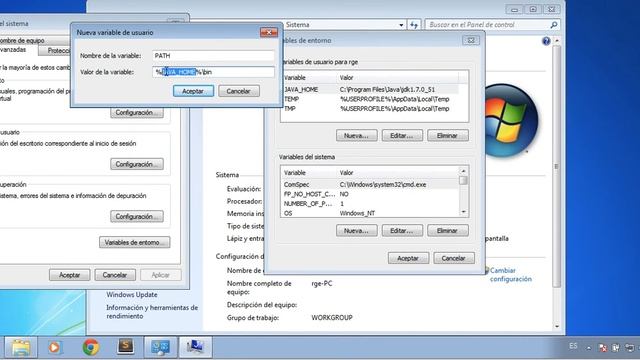Switch to Nombre de equipo tab
The height and width of the screenshot is (360, 640).
tap(35, 41)
